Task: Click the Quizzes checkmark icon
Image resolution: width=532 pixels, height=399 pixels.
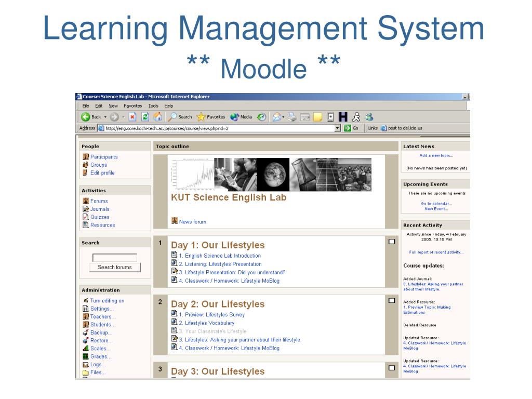Action: (86, 217)
